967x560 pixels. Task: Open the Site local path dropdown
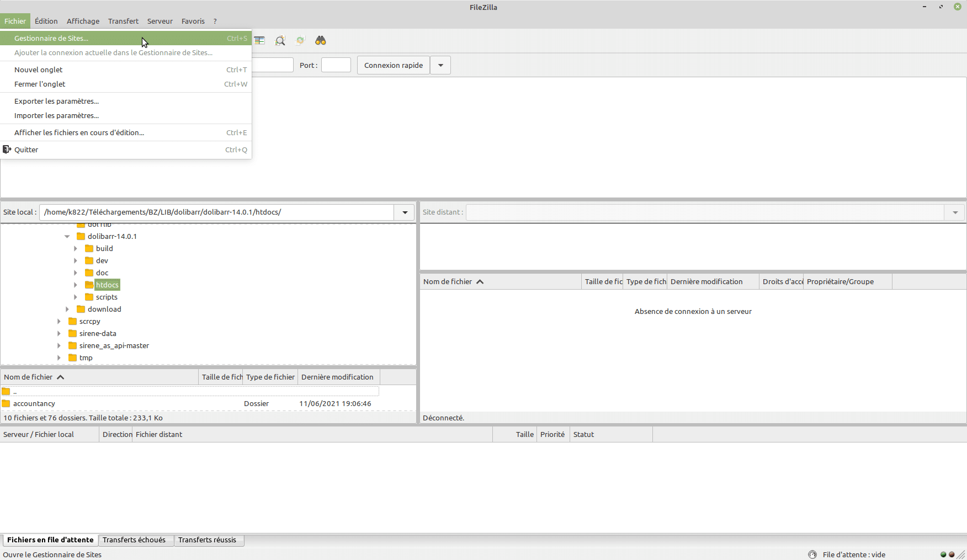pyautogui.click(x=405, y=212)
